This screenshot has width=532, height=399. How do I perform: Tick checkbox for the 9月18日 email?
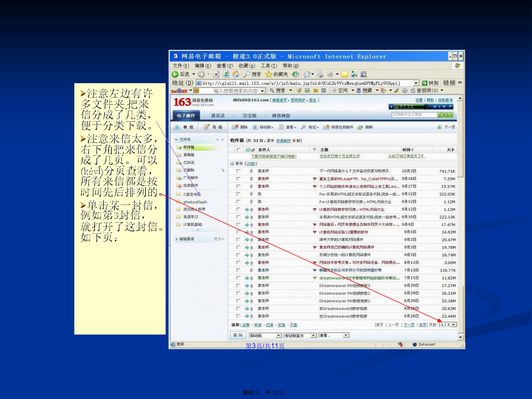pos(238,179)
